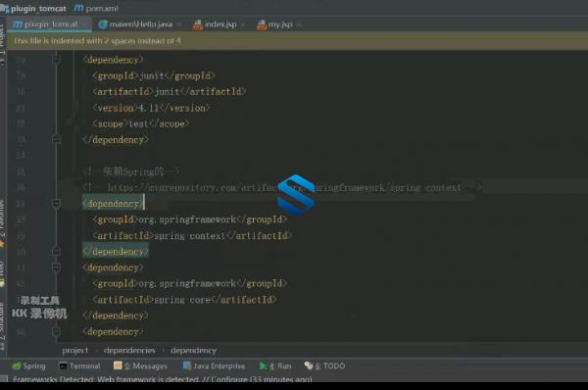Toggle fold marker at highlighted closing dependency tag

pyautogui.click(x=56, y=251)
